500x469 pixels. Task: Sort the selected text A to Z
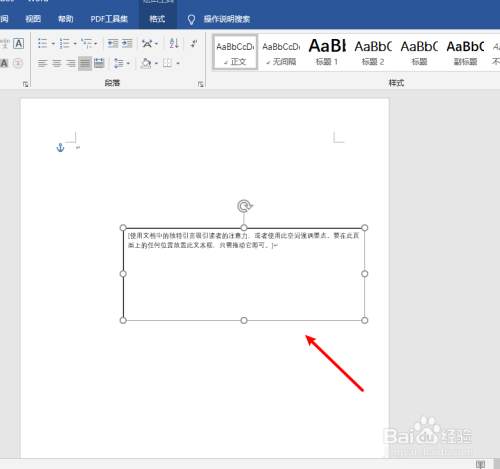(174, 43)
